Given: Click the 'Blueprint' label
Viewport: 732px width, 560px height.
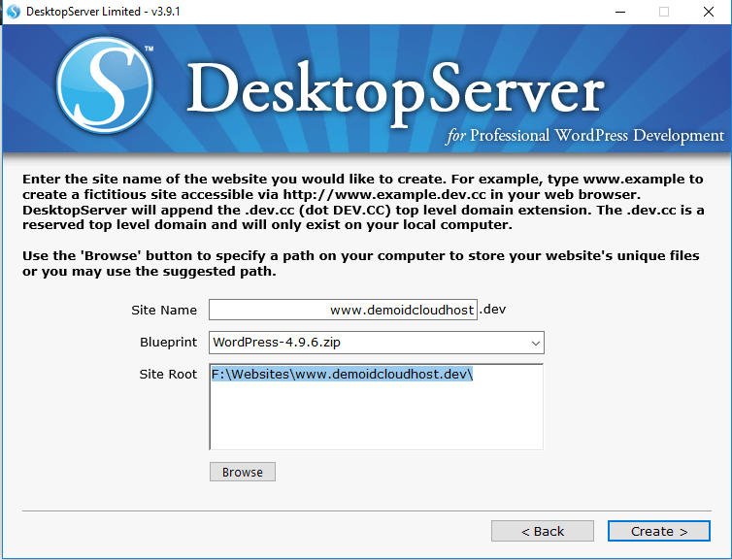Looking at the screenshot, I should 169,343.
